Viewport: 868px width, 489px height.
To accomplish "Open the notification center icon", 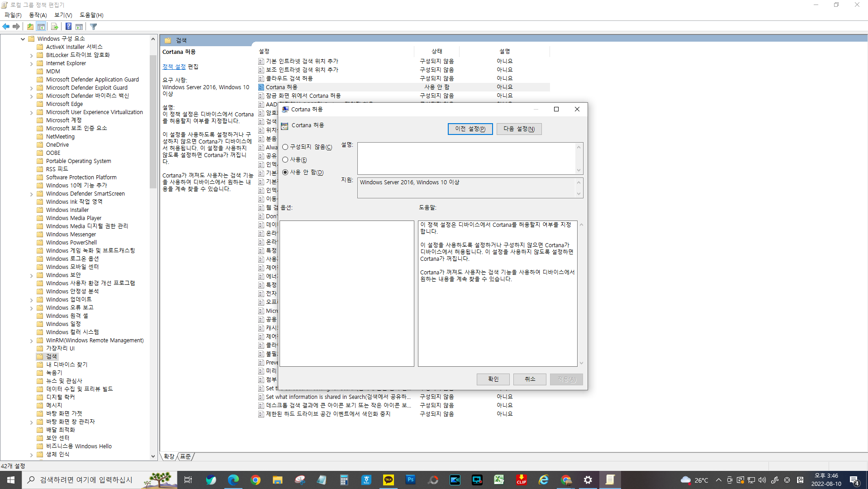I will coord(854,480).
